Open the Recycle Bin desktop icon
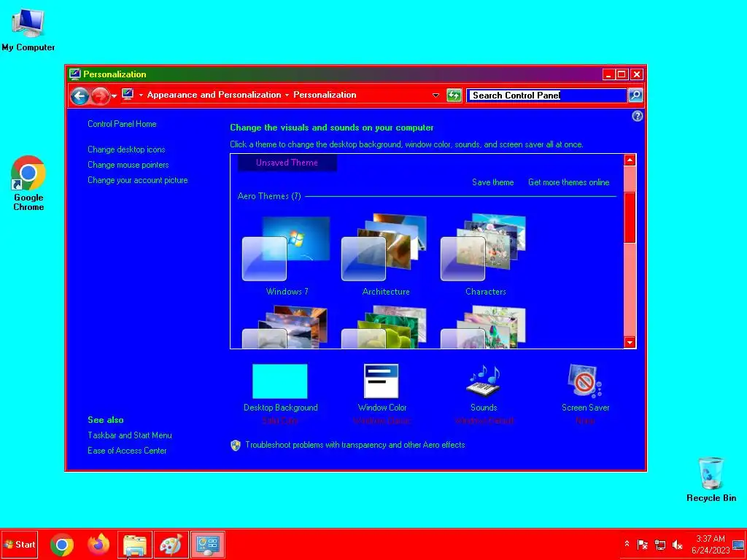 (x=711, y=479)
